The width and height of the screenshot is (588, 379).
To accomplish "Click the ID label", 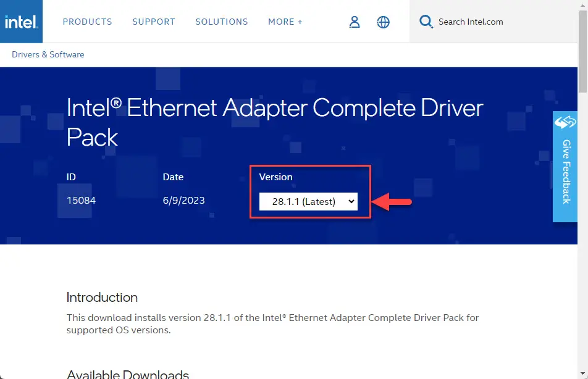I will tap(71, 177).
